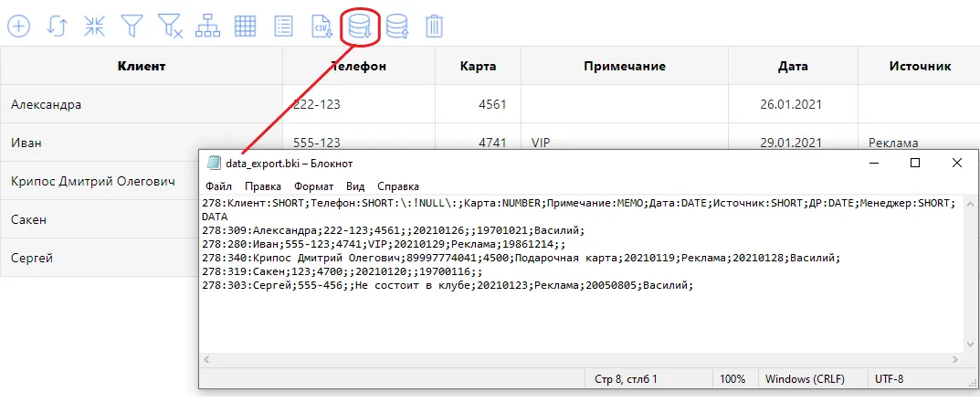Place cursor in Notepad line with Александра
980x403 pixels.
[394, 230]
